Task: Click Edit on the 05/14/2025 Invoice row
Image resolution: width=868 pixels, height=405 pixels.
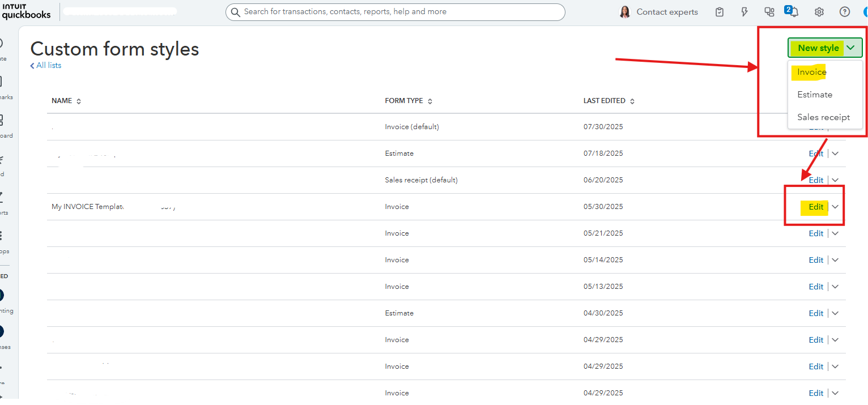Action: (x=816, y=260)
